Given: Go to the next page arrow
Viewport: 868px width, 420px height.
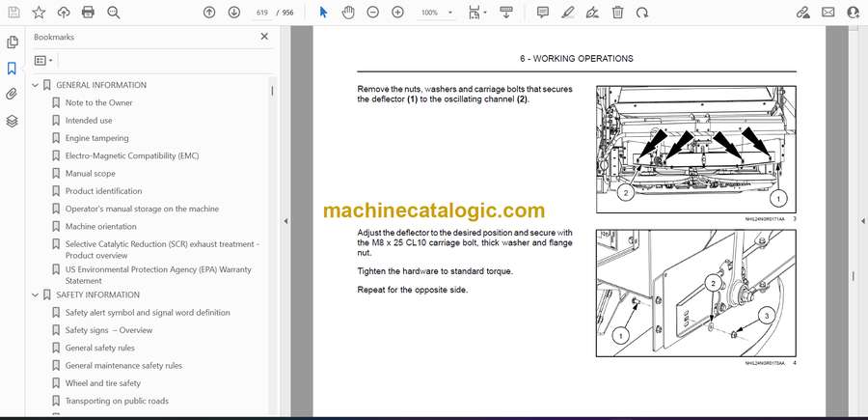Looking at the screenshot, I should click(234, 13).
